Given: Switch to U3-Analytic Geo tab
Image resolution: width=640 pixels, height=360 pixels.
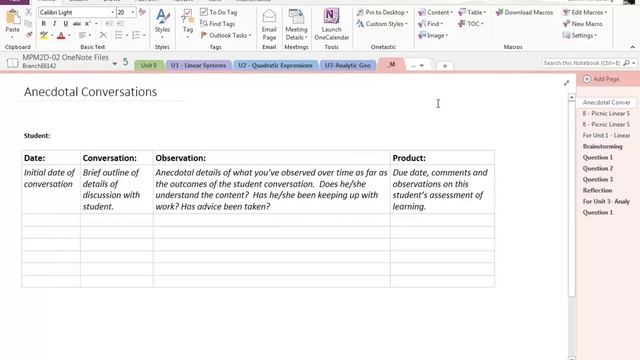Looking at the screenshot, I should 348,65.
